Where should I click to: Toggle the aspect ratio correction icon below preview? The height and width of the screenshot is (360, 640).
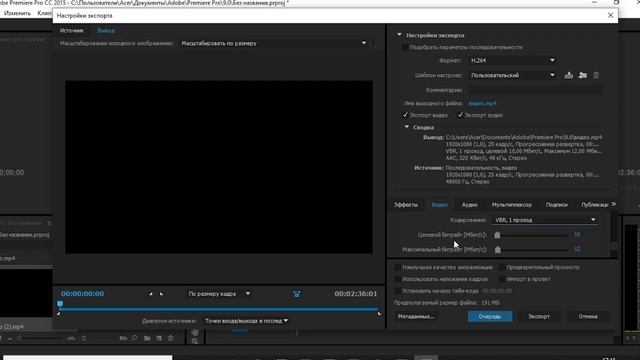[x=297, y=294]
